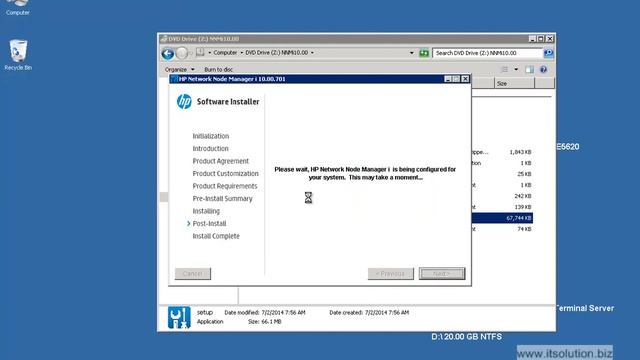The width and height of the screenshot is (640, 360).
Task: Minimize the HP Network Node Manager installer
Action: [448, 79]
